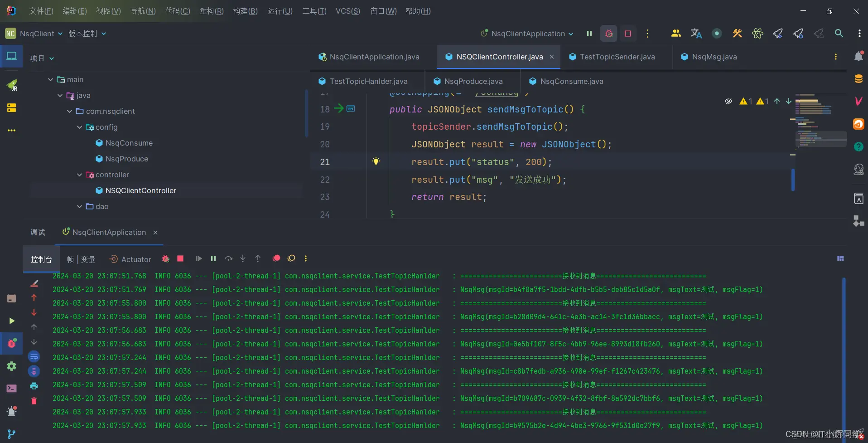Clear console with red trash icon

34,401
